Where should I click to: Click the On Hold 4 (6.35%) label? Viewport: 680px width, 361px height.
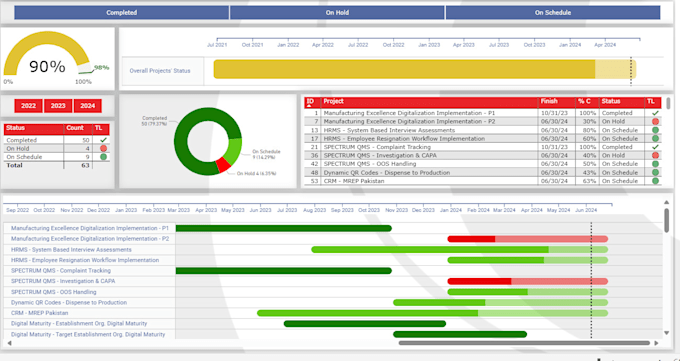[256, 174]
